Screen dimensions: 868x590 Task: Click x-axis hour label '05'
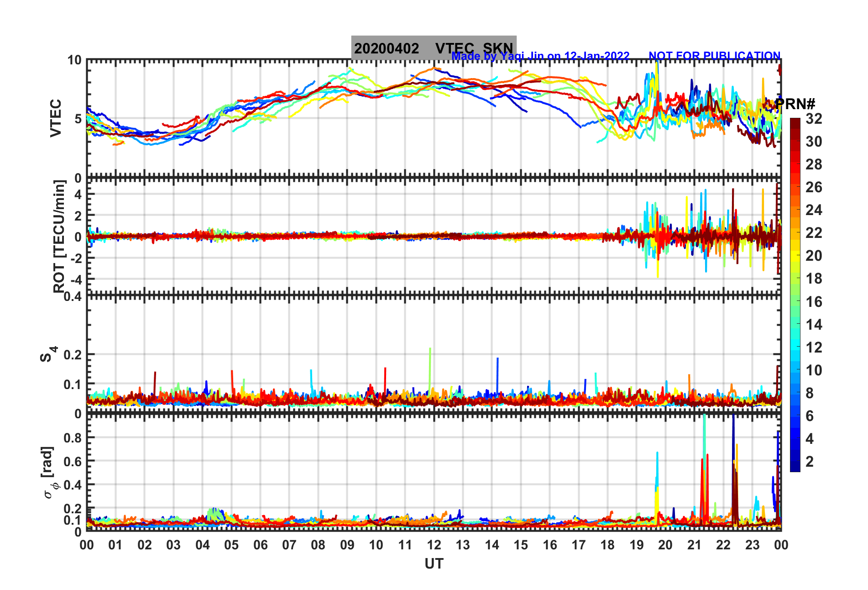tap(231, 545)
